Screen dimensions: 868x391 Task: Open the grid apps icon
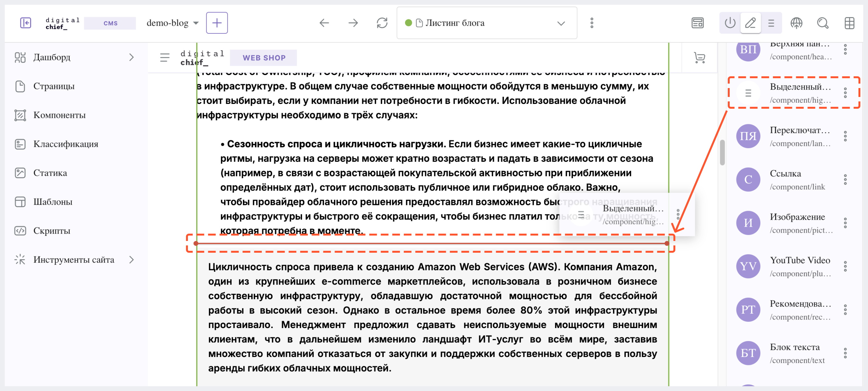pos(849,23)
